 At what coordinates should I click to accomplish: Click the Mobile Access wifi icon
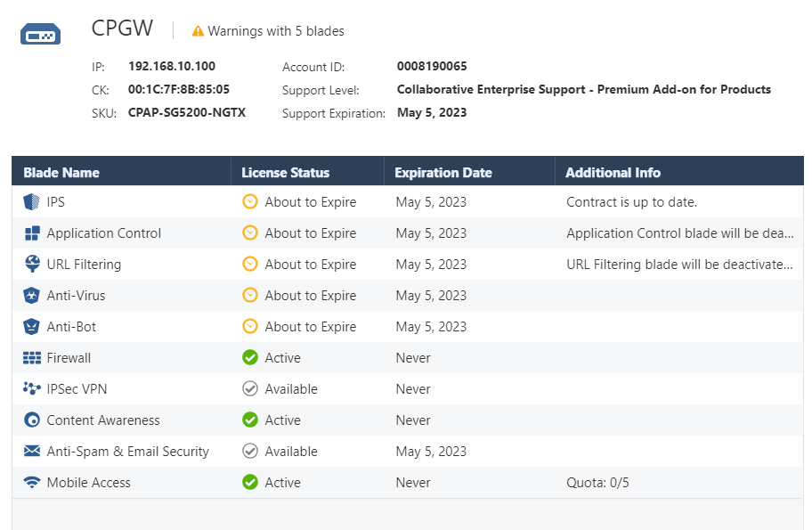coord(32,483)
